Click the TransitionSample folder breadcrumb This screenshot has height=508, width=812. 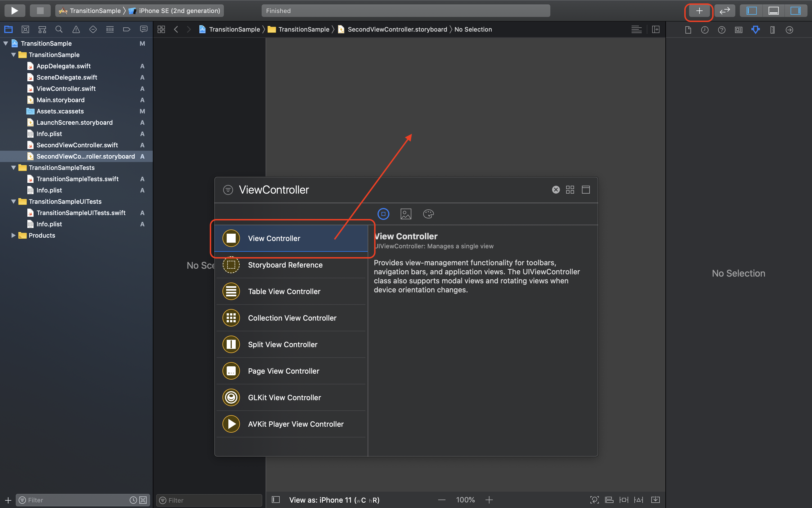(299, 30)
